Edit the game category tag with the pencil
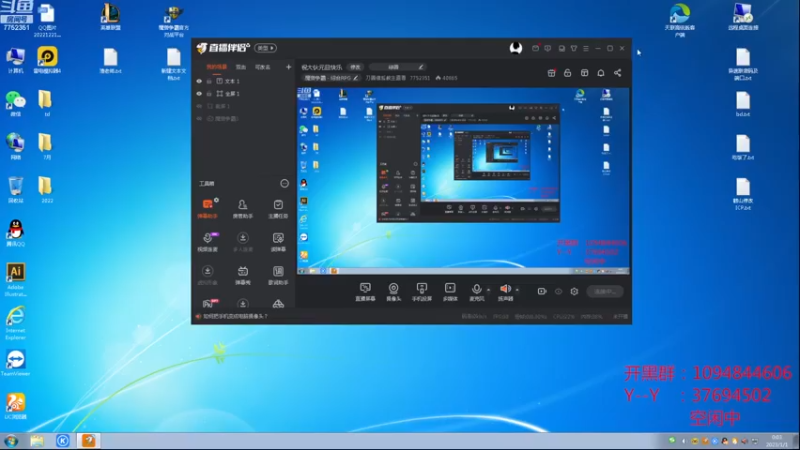 (x=356, y=78)
